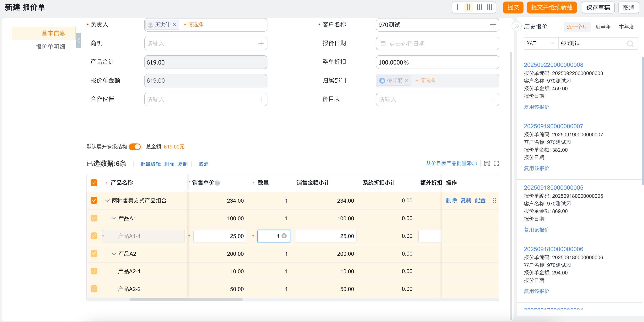Collapse the 产品A2 row

[x=114, y=254]
